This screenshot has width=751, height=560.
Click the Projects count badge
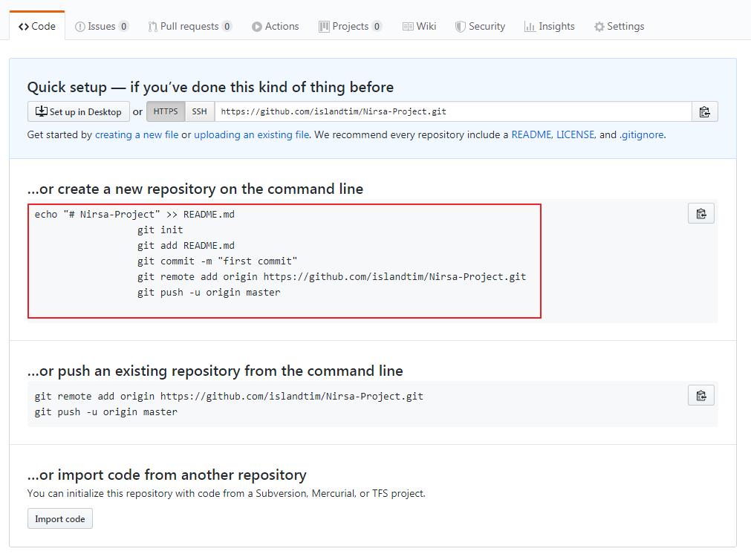pos(377,26)
